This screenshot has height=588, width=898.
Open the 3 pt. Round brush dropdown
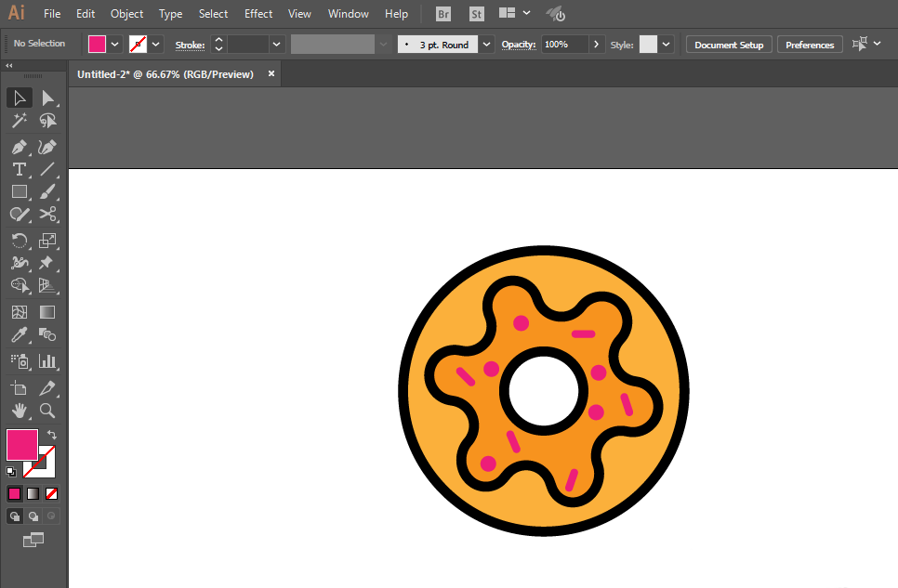[x=486, y=45]
